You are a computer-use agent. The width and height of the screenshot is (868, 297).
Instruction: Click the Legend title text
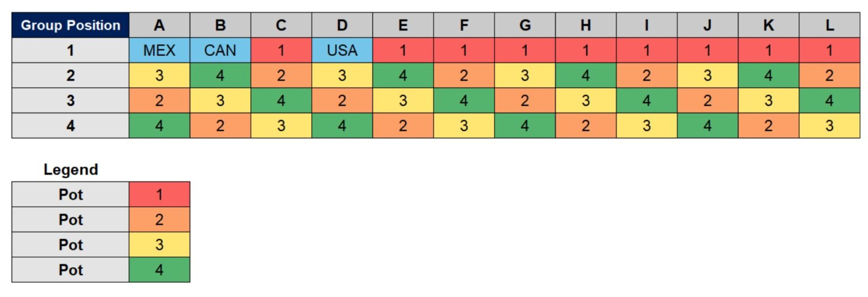click(71, 169)
